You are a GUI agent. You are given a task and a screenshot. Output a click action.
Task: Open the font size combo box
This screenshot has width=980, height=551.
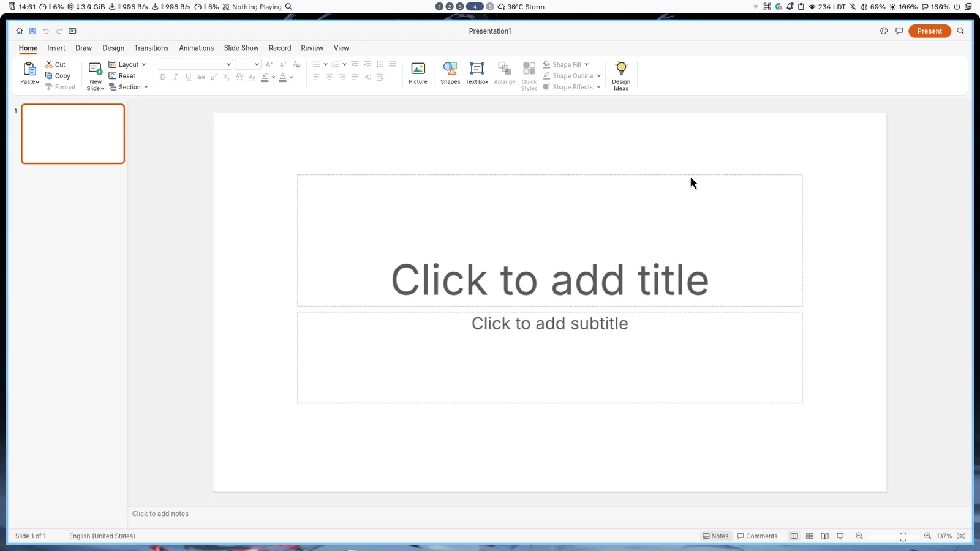[248, 64]
